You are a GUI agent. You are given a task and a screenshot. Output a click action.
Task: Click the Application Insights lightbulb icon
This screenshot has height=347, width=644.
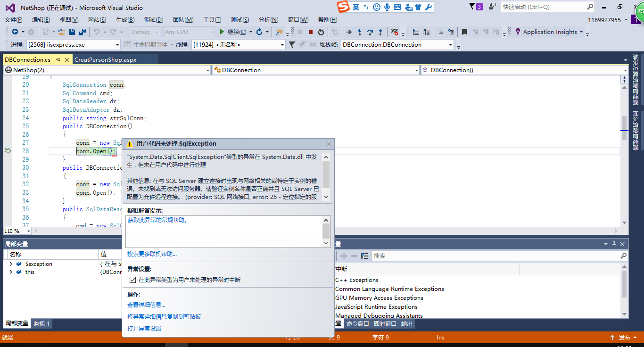[518, 32]
